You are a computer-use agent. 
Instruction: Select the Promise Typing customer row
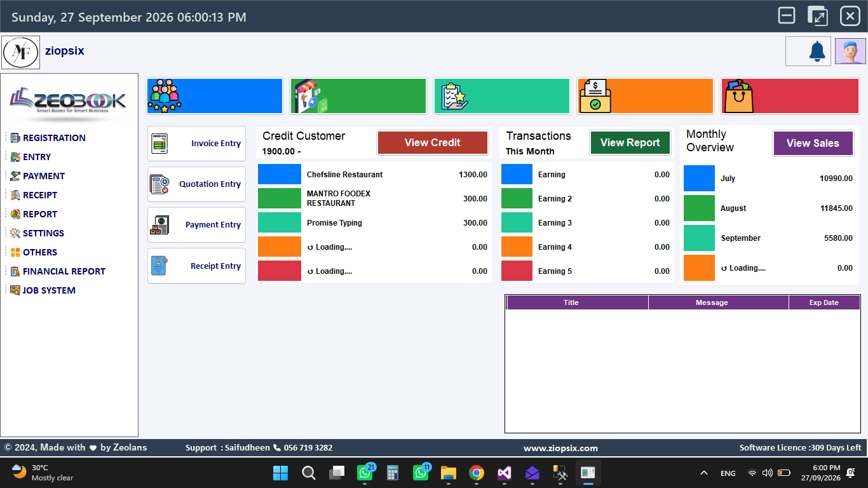point(374,222)
